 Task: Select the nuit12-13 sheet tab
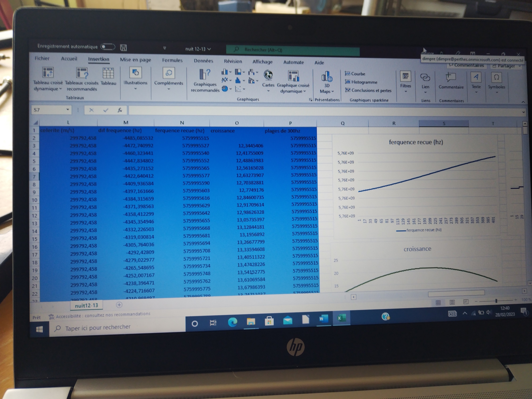(x=87, y=306)
